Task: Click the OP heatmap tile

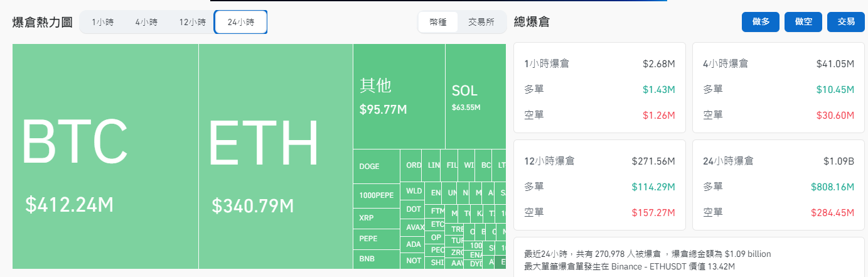Action: [436, 237]
